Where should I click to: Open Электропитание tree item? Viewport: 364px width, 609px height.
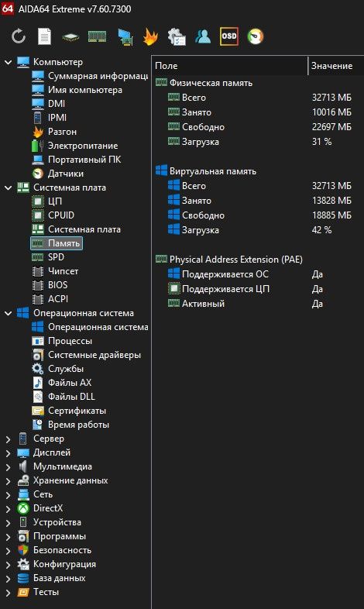tap(75, 146)
